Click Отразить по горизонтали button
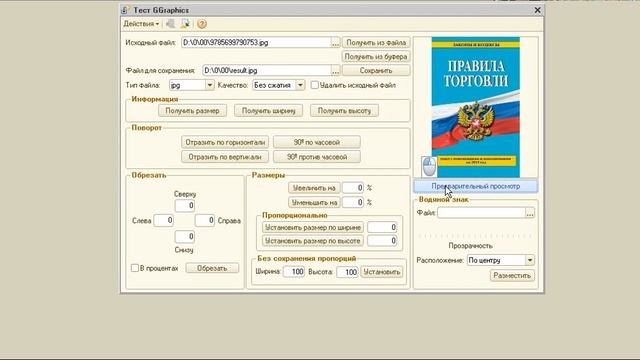 pyautogui.click(x=225, y=142)
